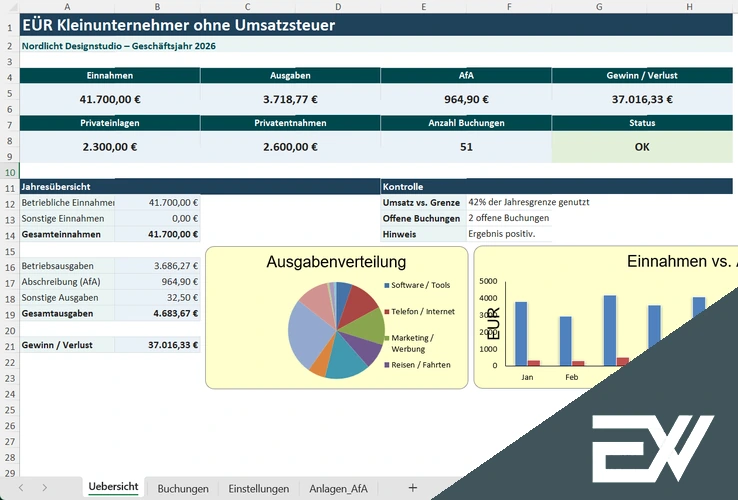
Task: Click the next sheet navigation arrow
Action: coord(45,488)
